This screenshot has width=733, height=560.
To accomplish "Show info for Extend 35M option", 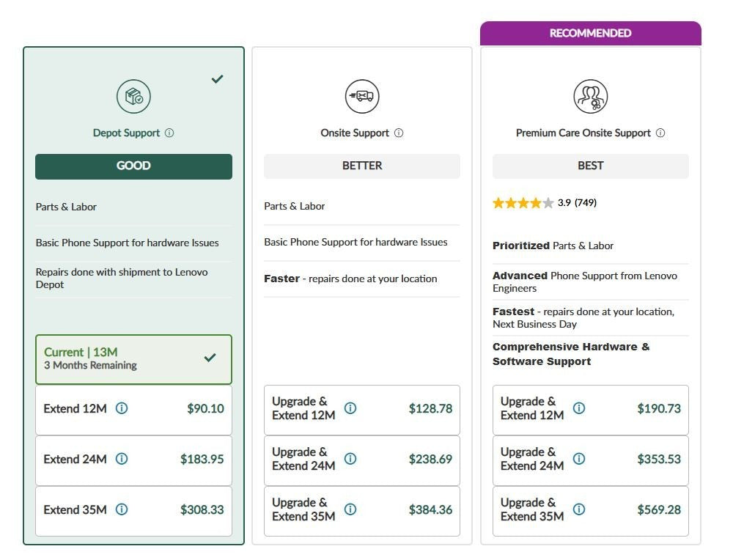I will coord(122,509).
